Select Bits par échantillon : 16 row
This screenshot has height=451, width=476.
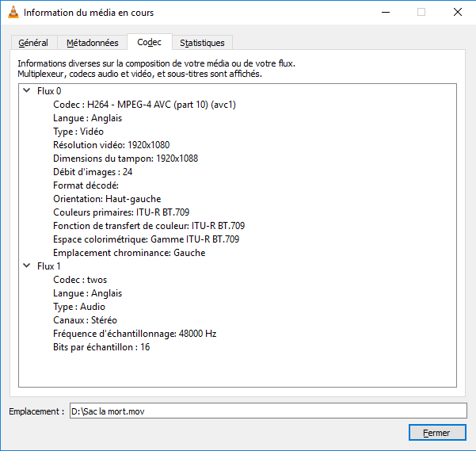101,347
